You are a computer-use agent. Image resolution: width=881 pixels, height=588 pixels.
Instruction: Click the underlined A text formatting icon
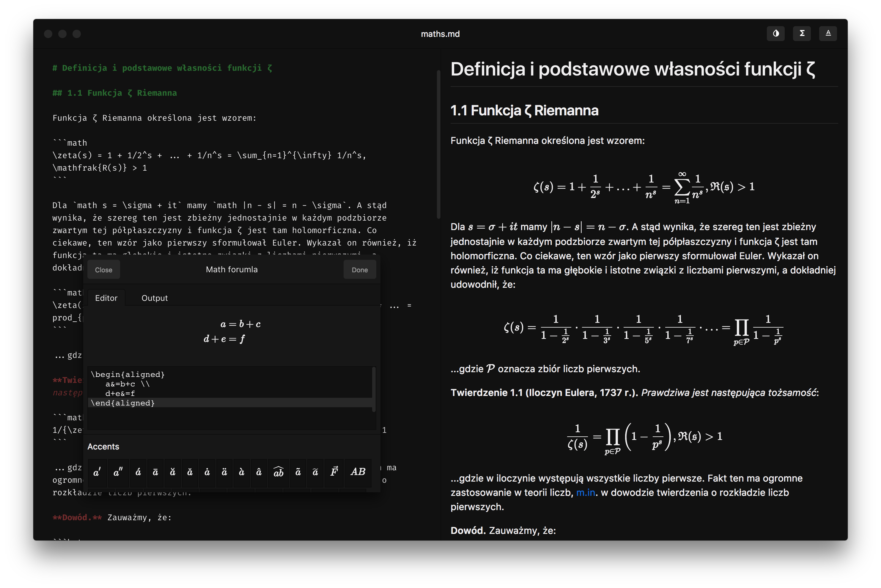pos(828,33)
